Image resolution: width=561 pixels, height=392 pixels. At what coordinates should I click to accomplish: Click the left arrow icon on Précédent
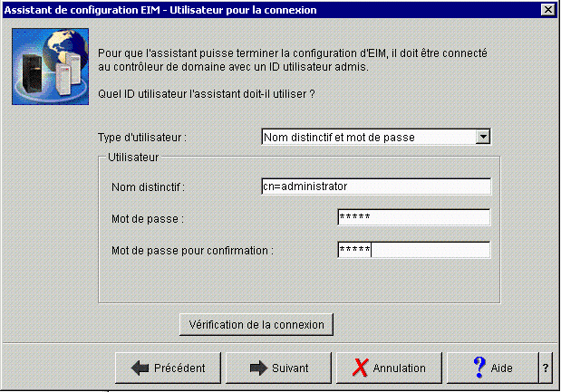[140, 368]
